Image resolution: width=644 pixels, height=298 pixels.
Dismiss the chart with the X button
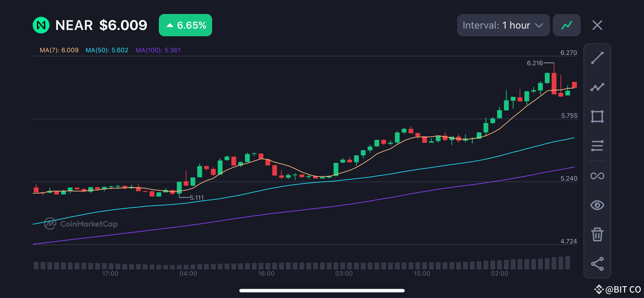pos(597,25)
